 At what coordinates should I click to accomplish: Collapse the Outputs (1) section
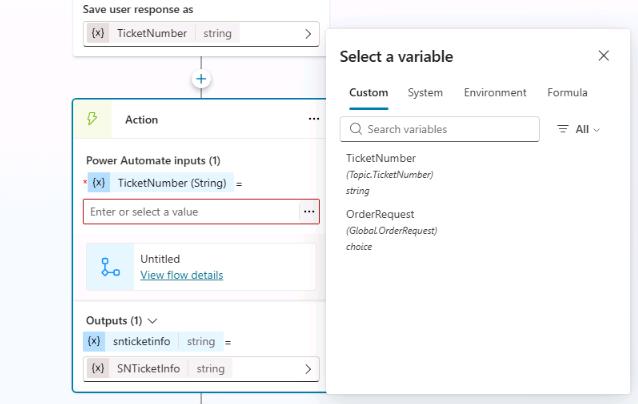[153, 321]
